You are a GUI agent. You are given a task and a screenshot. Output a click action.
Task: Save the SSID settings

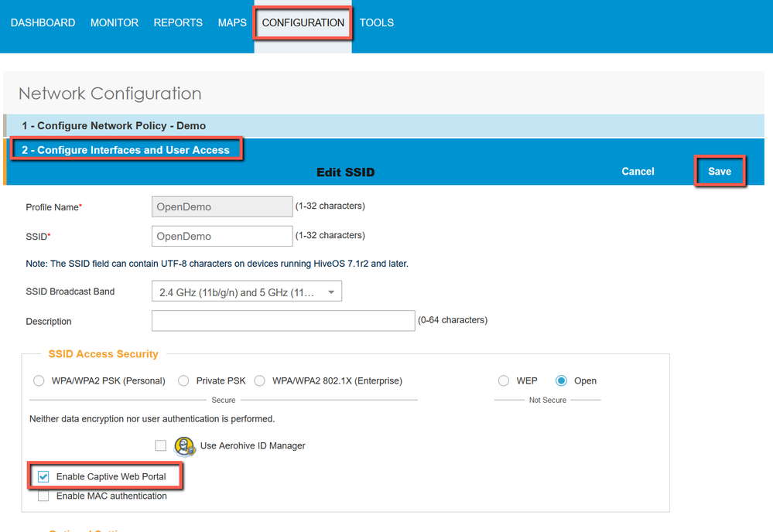[x=720, y=172]
